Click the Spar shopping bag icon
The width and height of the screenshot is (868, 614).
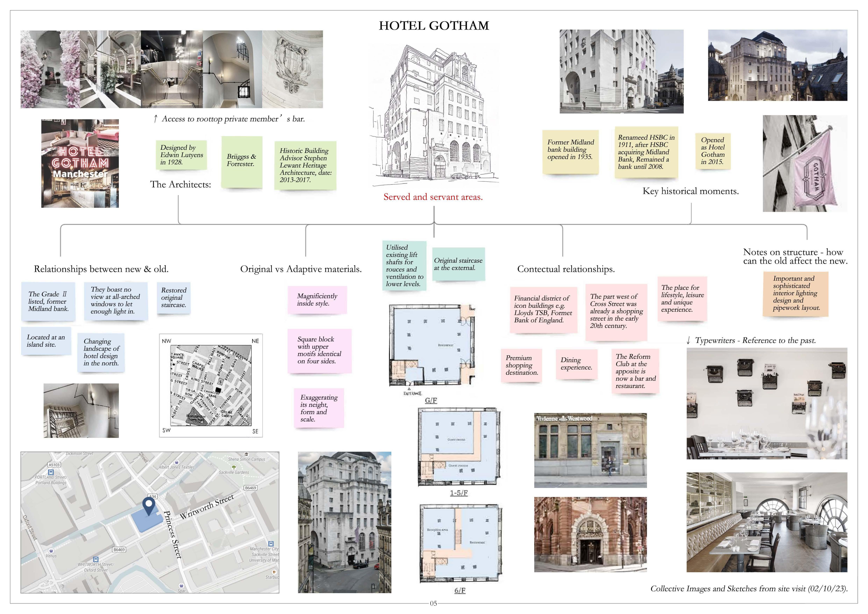pyautogui.click(x=181, y=586)
